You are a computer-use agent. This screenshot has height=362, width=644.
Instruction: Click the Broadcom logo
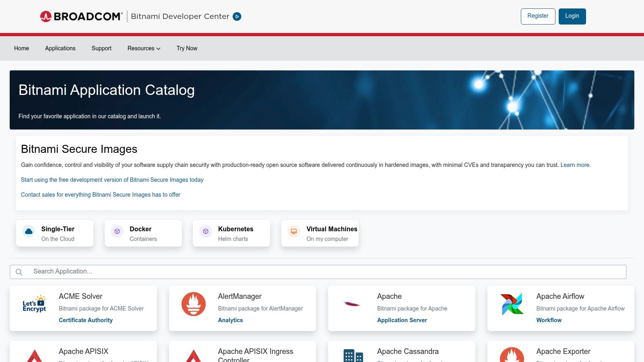(80, 16)
